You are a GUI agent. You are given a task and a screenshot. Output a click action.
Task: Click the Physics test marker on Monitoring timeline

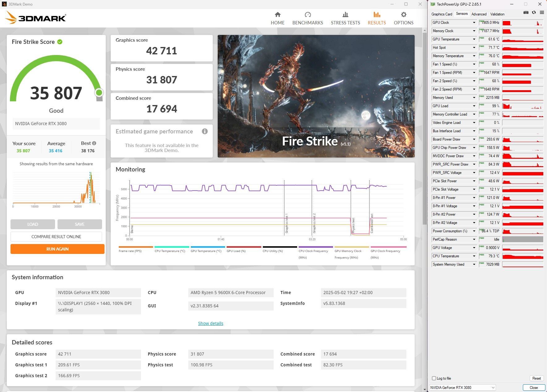[x=353, y=226]
